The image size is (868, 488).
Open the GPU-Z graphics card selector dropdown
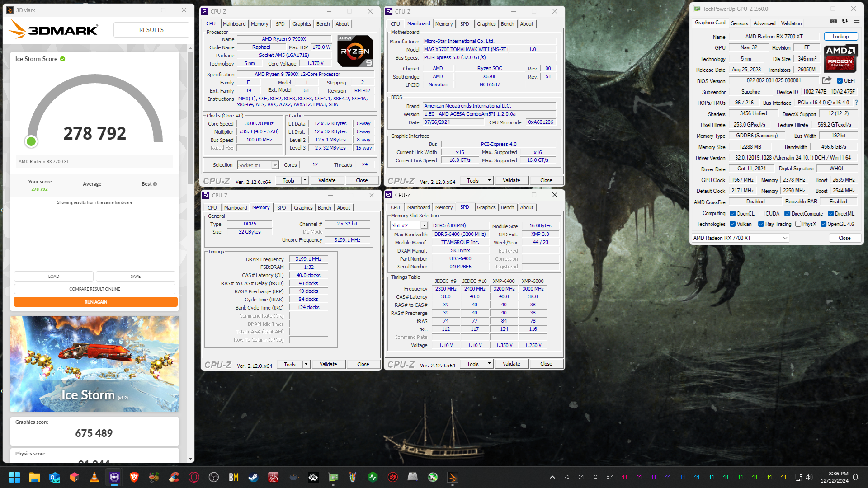click(740, 238)
